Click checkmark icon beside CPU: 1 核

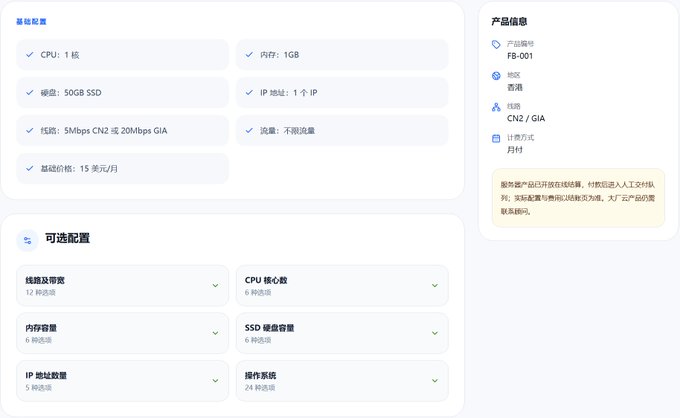coord(29,55)
